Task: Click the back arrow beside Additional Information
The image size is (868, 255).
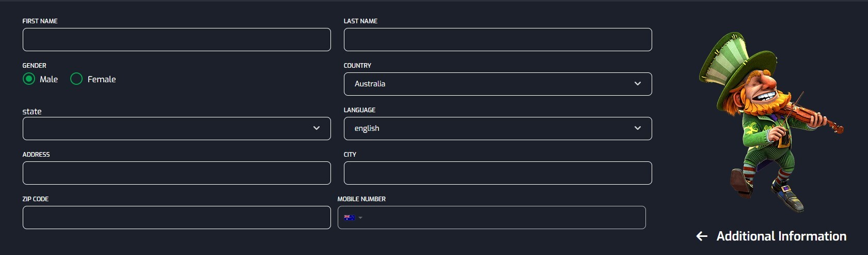Action: pos(702,236)
